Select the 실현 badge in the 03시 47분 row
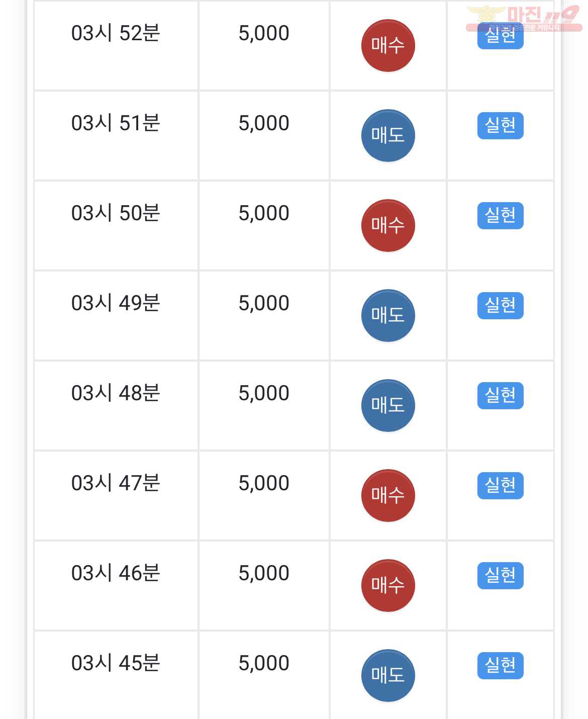 tap(501, 486)
